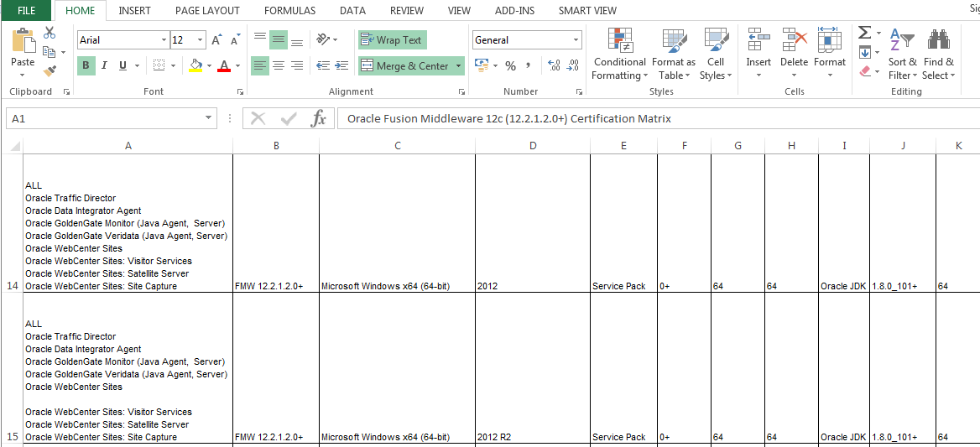Toggle Bold formatting
Viewport: 980px width, 447px height.
pyautogui.click(x=86, y=65)
